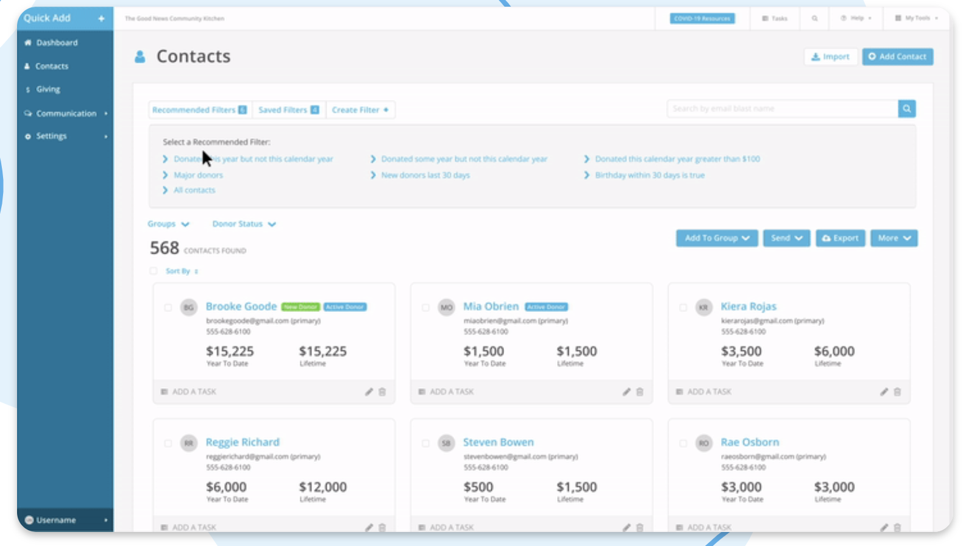Delete Mia Obrien with the trash icon
Viewport: 980px width, 546px height.
pyautogui.click(x=640, y=392)
